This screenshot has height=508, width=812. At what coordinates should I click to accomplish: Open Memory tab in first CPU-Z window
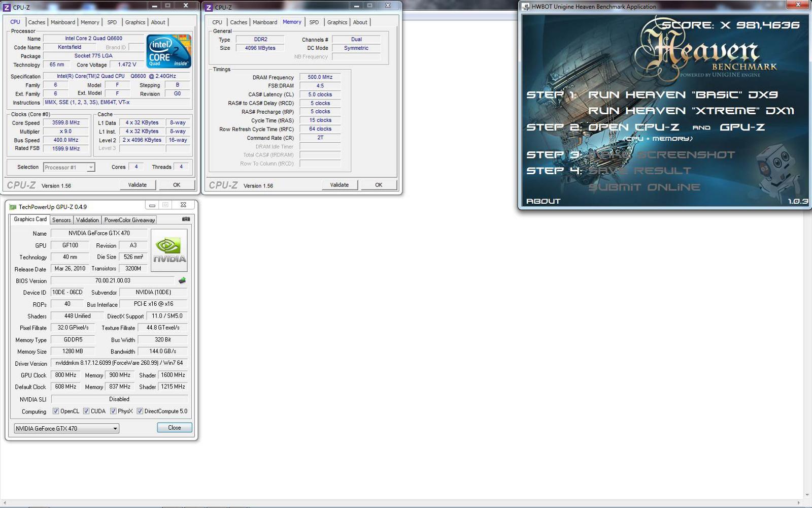pos(90,22)
